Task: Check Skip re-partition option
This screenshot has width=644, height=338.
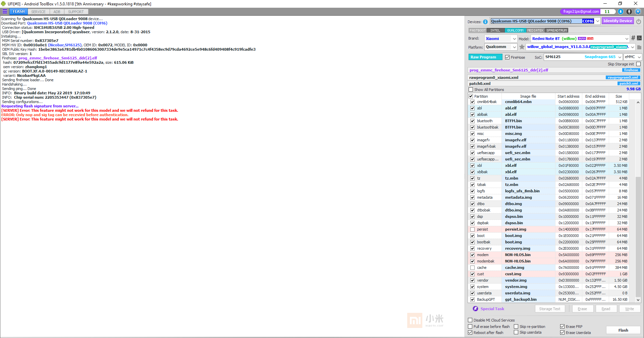Action: (516, 327)
